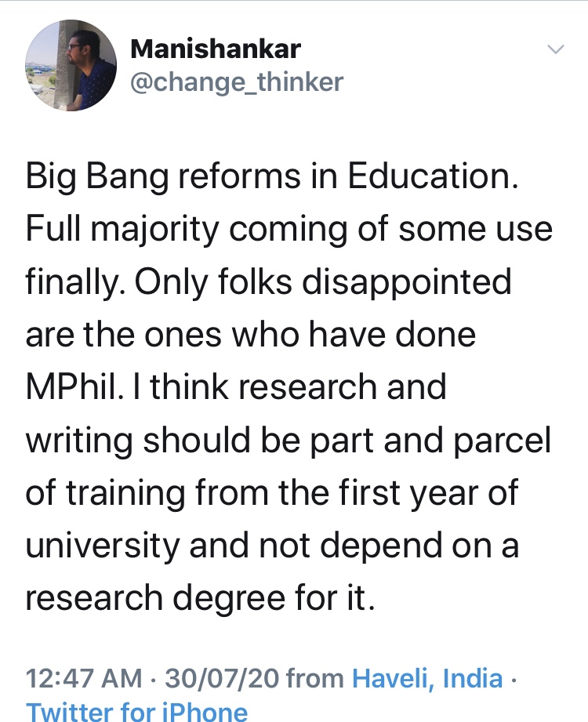
Task: Click the 'university and not depend on a' line
Action: 271,546
